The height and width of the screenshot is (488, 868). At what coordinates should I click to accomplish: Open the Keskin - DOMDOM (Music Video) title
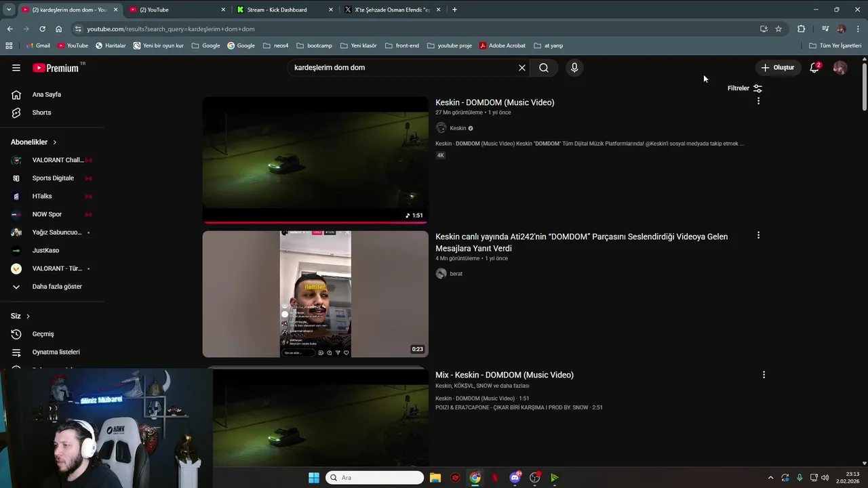tap(495, 102)
